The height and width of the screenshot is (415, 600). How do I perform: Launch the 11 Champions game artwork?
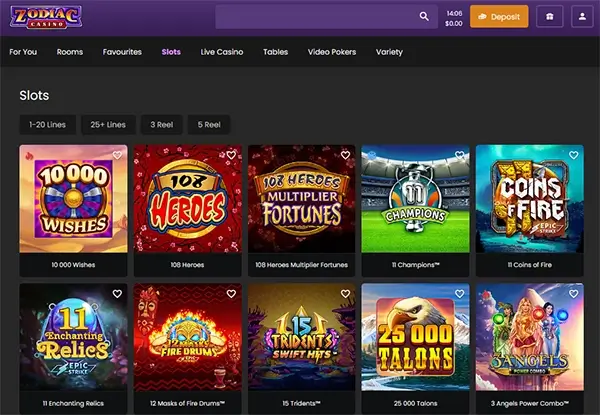[416, 199]
